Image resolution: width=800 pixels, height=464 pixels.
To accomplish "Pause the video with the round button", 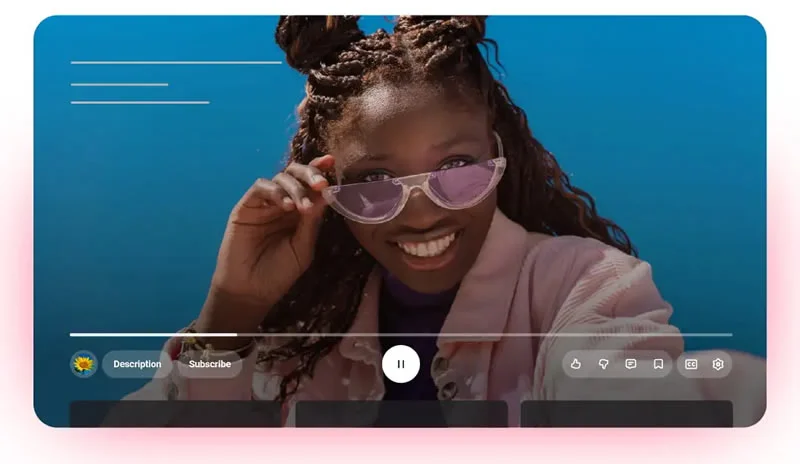I will (x=400, y=364).
